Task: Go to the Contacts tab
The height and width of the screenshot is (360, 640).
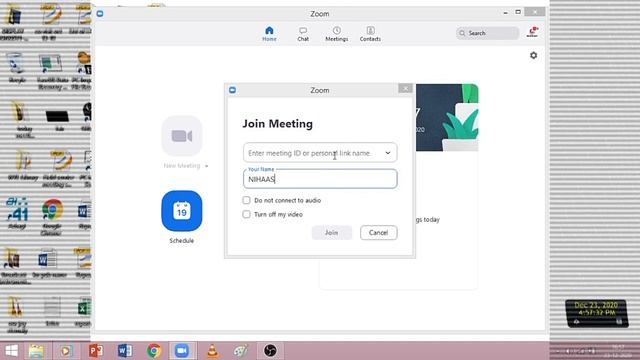Action: 370,34
